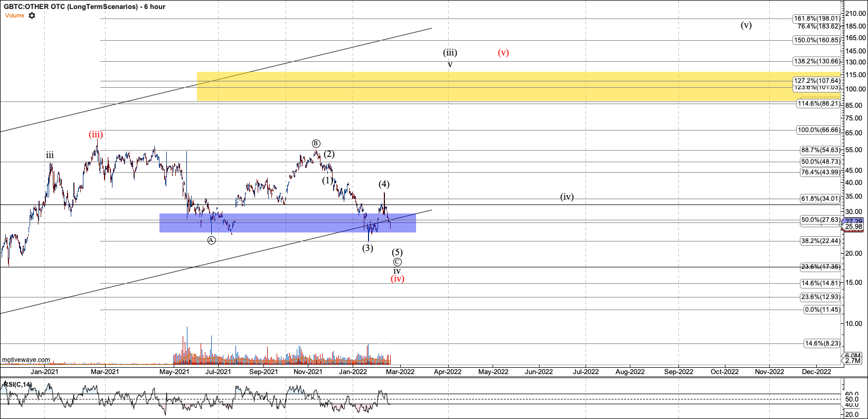Select the 161.8%(198.01) Fibonacci level label
The height and width of the screenshot is (419, 868).
[x=817, y=18]
